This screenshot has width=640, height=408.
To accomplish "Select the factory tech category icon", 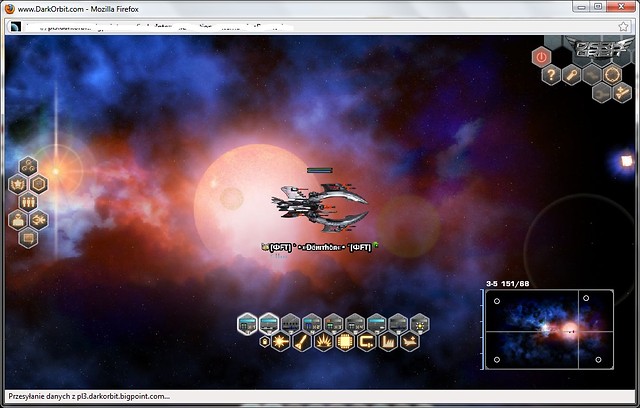I will click(x=388, y=341).
